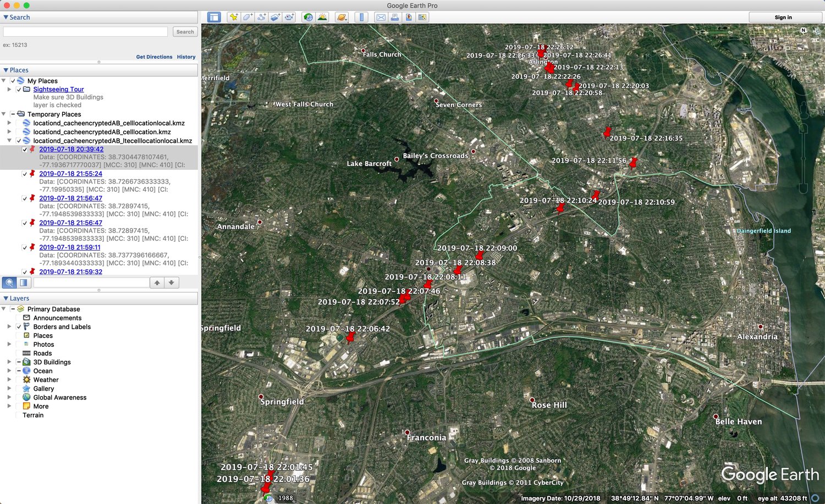
Task: Click the Places panel transparency icon
Action: click(23, 283)
